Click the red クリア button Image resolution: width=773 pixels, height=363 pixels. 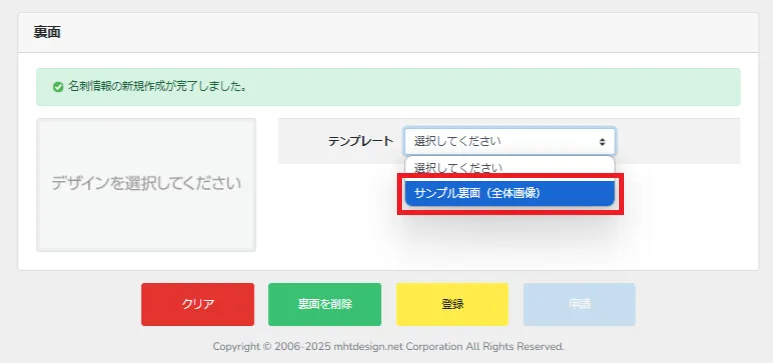198,304
